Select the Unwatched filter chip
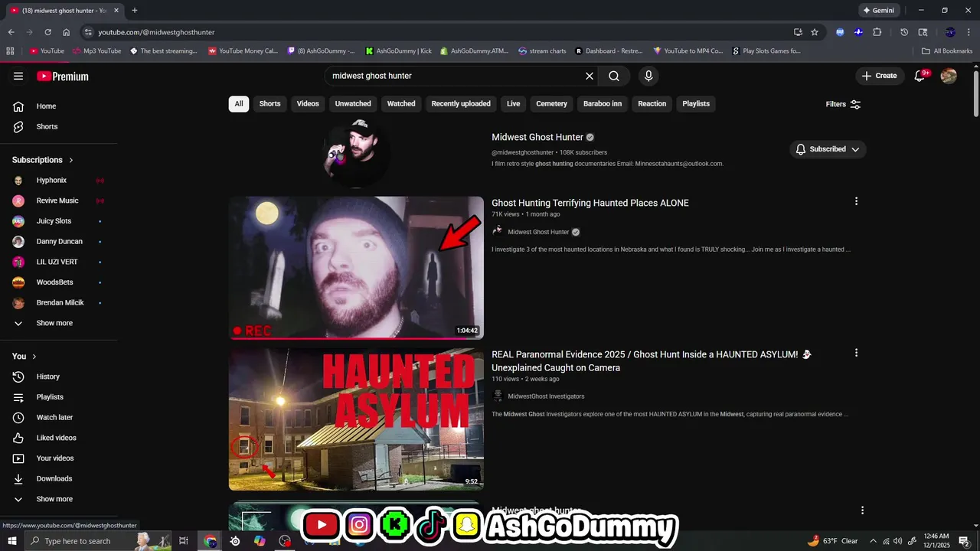Image resolution: width=980 pixels, height=551 pixels. [x=353, y=103]
